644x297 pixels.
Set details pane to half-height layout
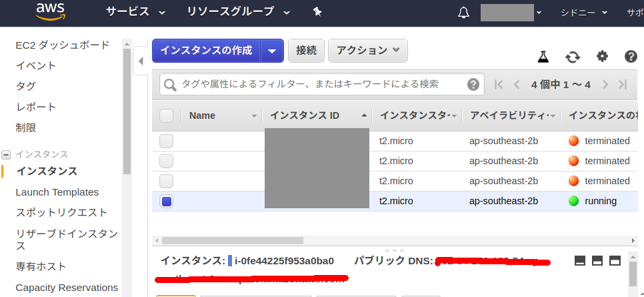[597, 260]
